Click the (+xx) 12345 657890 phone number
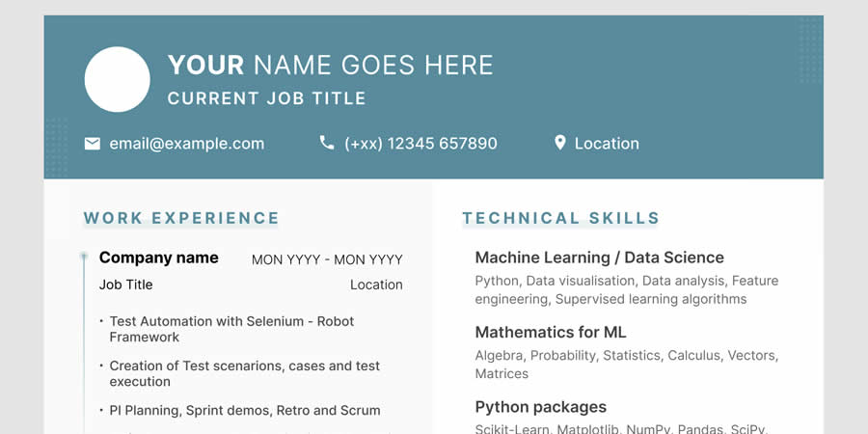 click(x=420, y=144)
